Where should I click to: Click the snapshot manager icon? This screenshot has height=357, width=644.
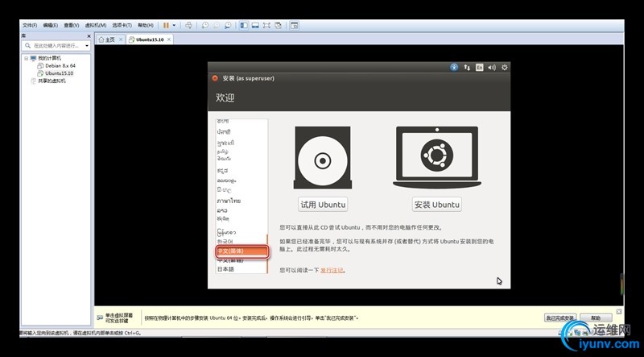pos(228,26)
